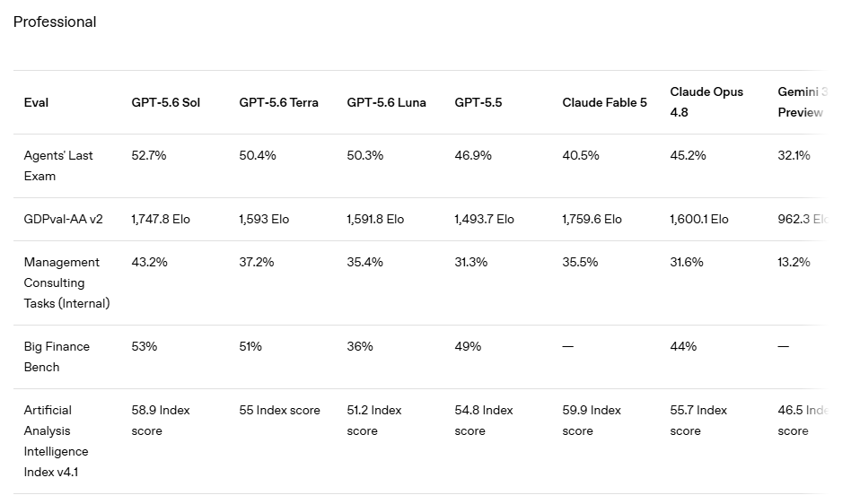
Task: Select the Agents' Last Exam row label
Action: pos(58,166)
